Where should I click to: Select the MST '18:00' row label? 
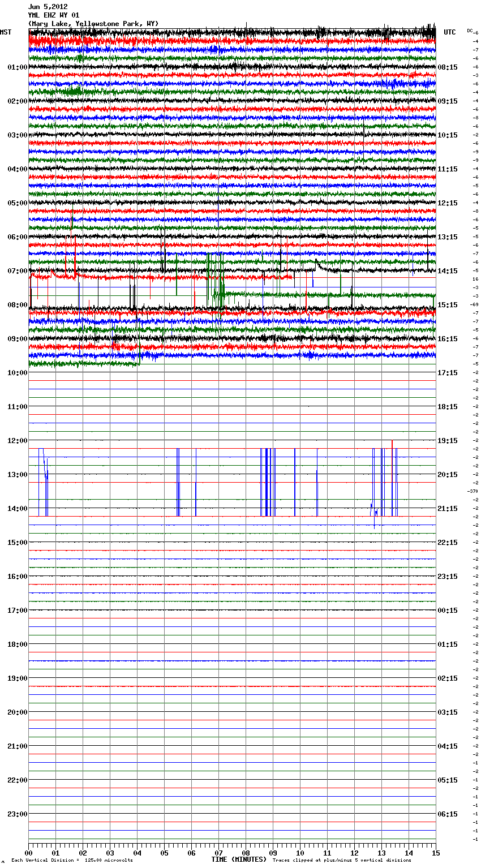pos(18,644)
